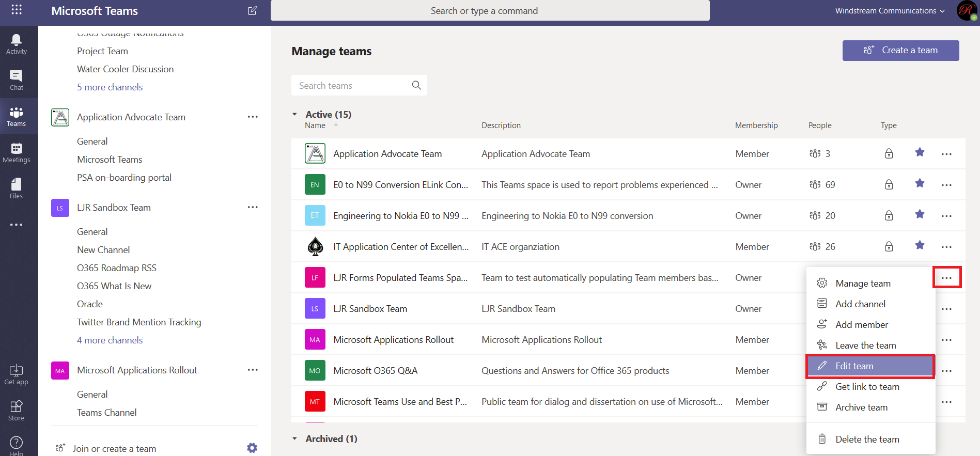
Task: Click the user profile avatar
Action: click(967, 10)
